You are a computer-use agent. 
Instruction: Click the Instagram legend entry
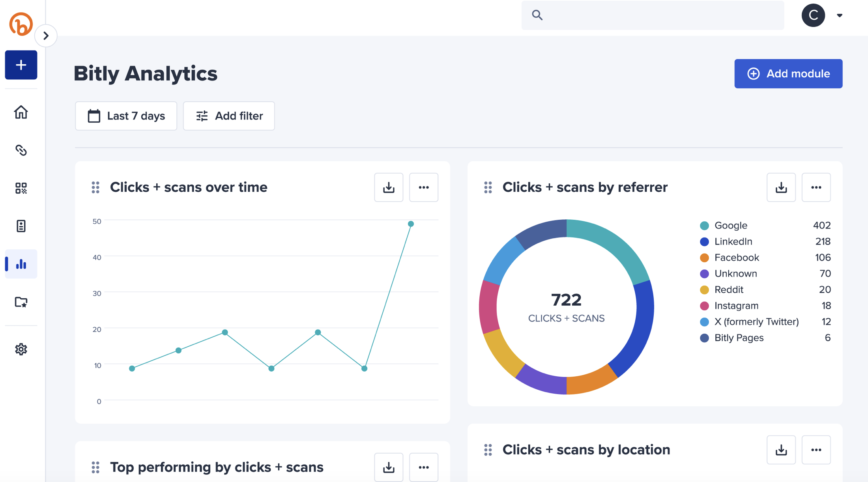tap(765, 306)
